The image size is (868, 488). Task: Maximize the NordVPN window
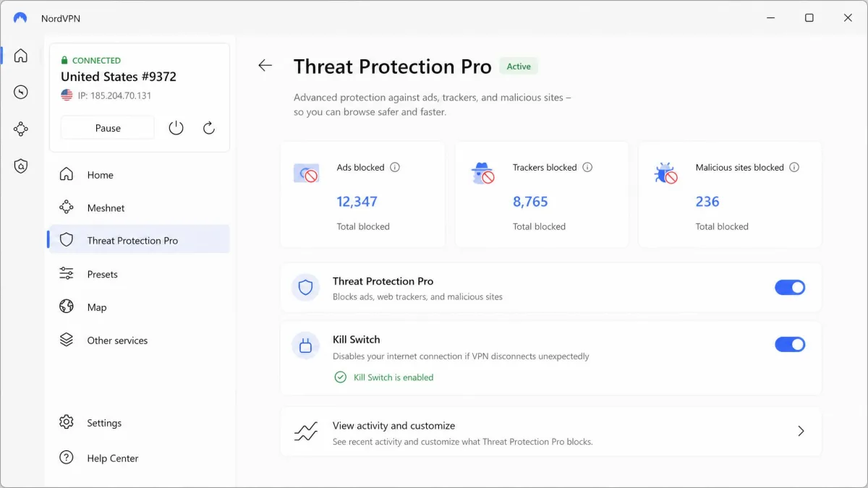[809, 18]
